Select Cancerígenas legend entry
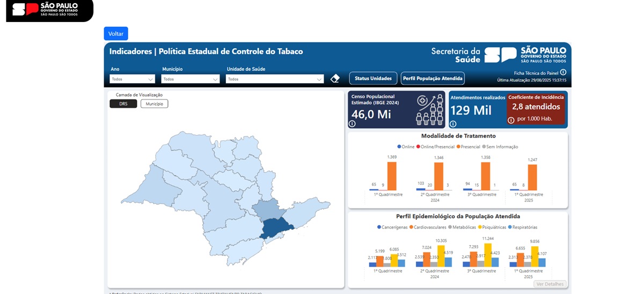This screenshot has height=294, width=644. coord(392,227)
